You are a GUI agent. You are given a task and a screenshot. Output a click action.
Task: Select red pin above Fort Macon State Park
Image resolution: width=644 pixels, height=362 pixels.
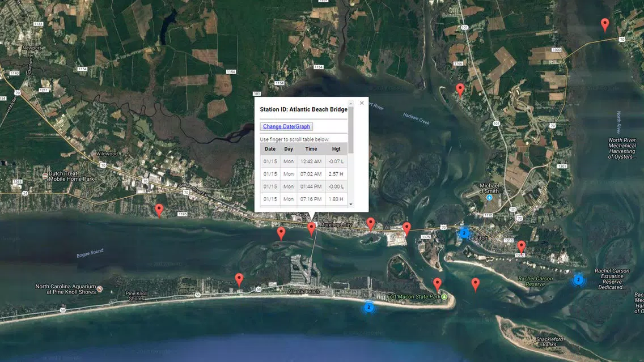[438, 284]
